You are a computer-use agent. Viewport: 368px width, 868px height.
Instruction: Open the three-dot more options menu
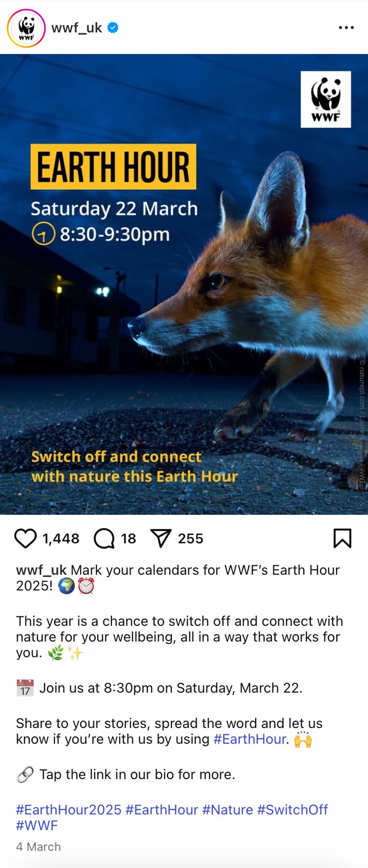[346, 28]
